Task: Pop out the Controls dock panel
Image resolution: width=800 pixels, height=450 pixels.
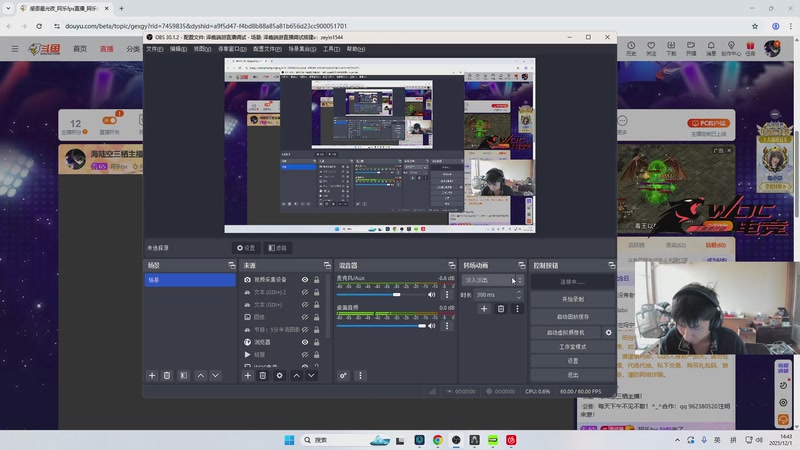Action: click(x=611, y=265)
